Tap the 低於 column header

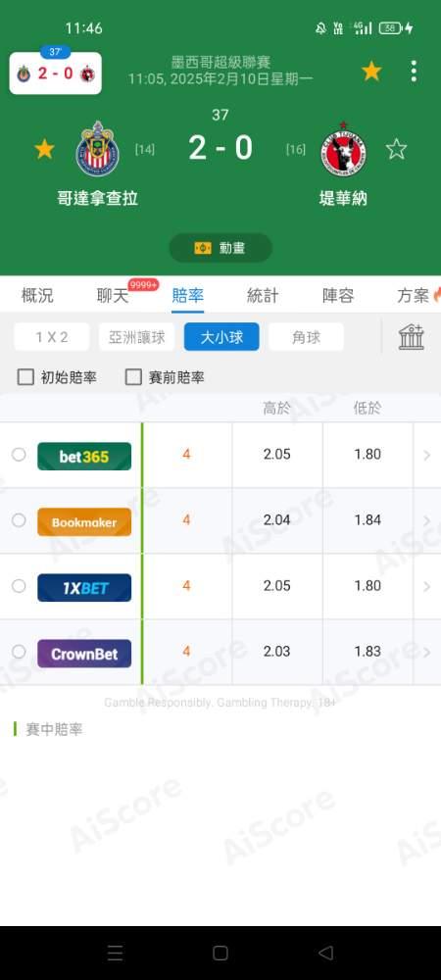tap(367, 409)
